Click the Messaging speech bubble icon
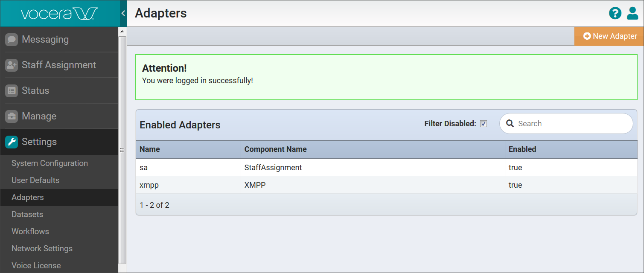 [12, 40]
